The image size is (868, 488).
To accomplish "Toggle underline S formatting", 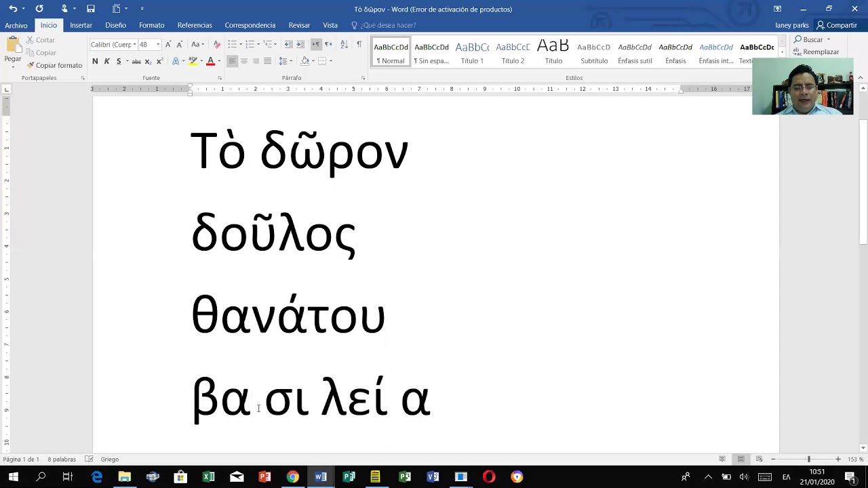I will pos(119,61).
